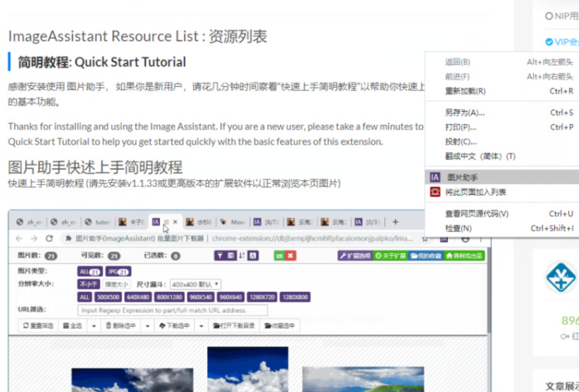579x392 pixels.
Task: Click the reload icon in embedded browser
Action: [49, 238]
